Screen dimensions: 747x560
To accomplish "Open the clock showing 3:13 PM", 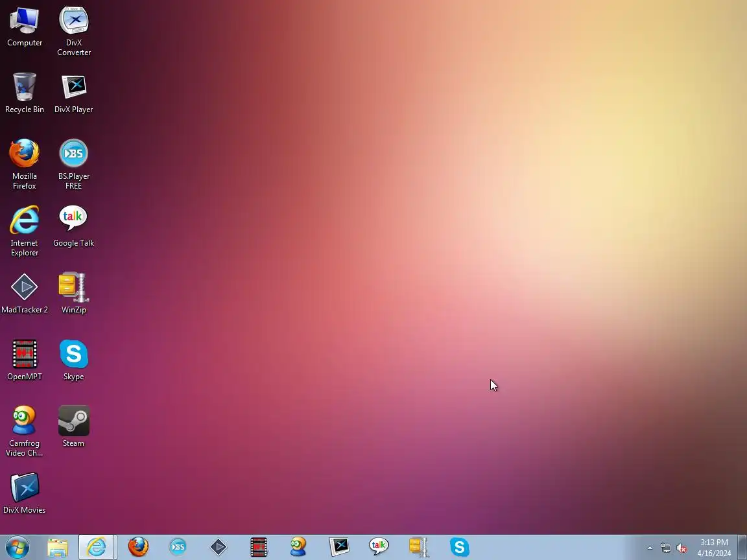I will pos(714,548).
